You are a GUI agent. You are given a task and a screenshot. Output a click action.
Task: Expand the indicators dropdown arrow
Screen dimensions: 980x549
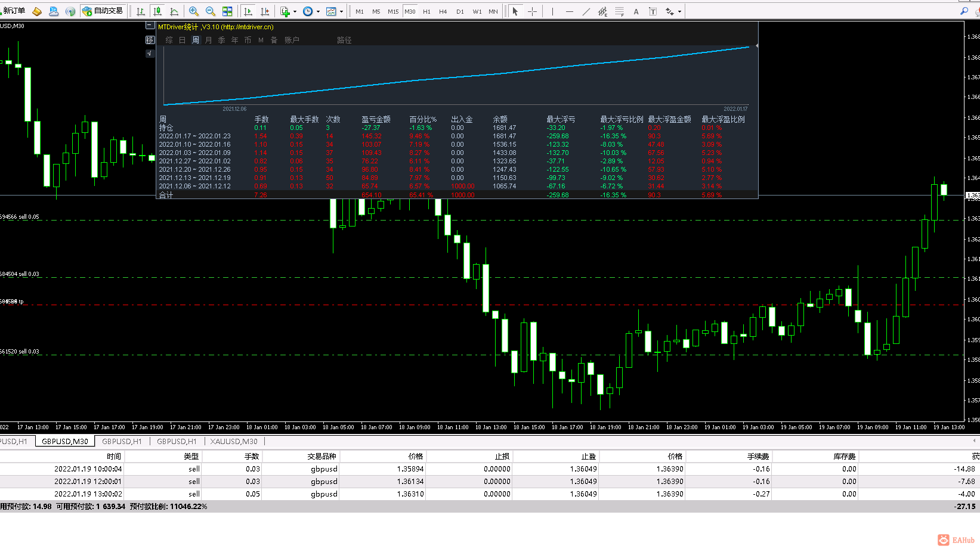point(295,11)
